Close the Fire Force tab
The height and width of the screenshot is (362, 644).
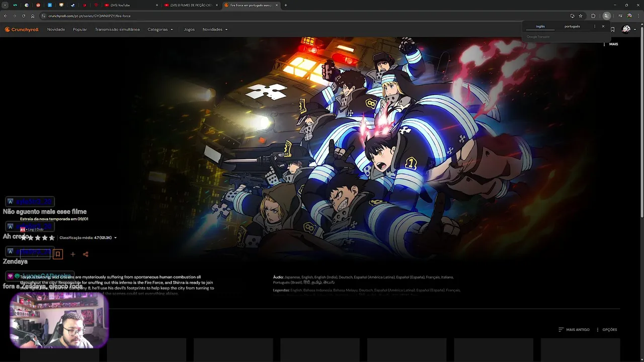277,5
